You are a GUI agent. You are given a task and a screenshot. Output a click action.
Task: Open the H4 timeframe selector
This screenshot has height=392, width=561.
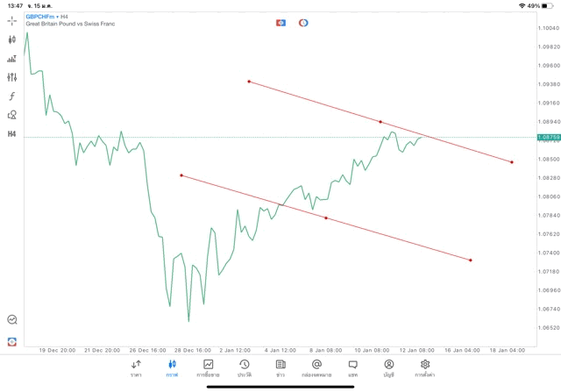11,134
